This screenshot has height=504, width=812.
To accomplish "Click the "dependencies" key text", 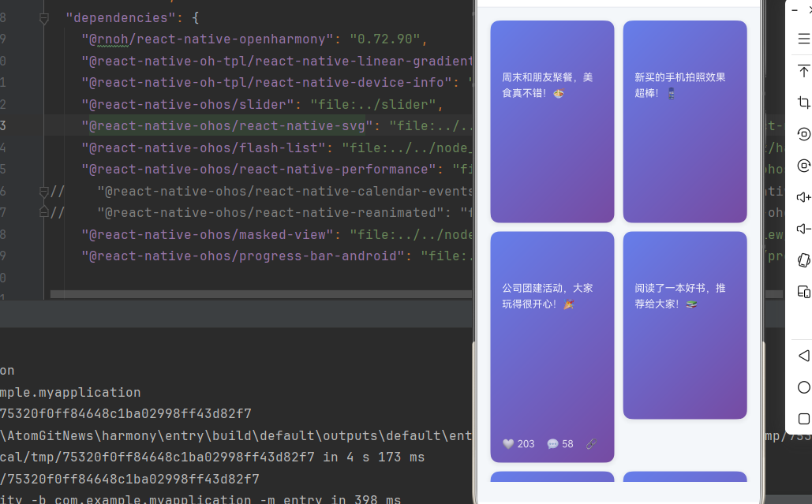I will [x=121, y=18].
